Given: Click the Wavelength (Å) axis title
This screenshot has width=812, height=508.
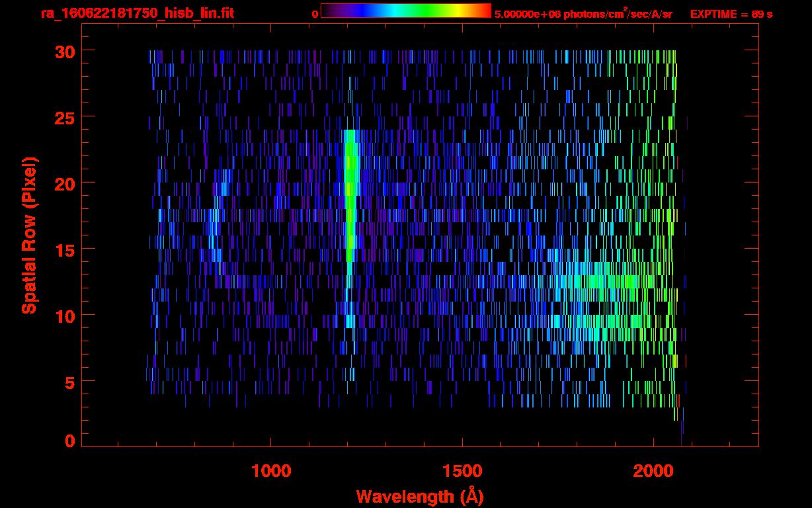Looking at the screenshot, I should [x=419, y=496].
